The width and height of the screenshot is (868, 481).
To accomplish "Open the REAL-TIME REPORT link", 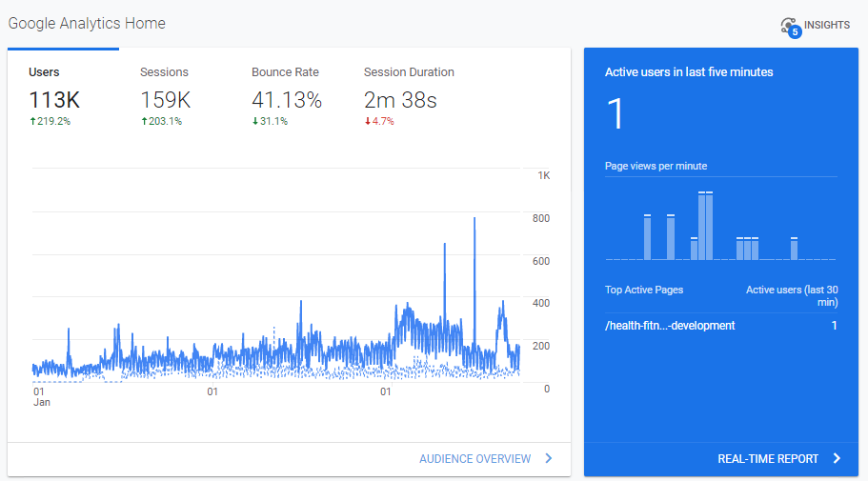I will point(768,459).
